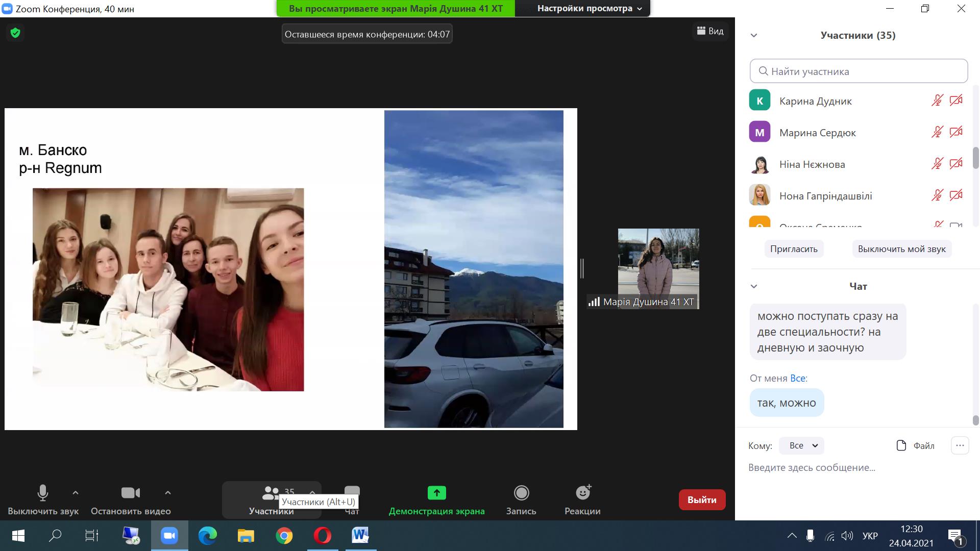Open the chat more options ellipsis
The image size is (980, 551).
point(960,445)
